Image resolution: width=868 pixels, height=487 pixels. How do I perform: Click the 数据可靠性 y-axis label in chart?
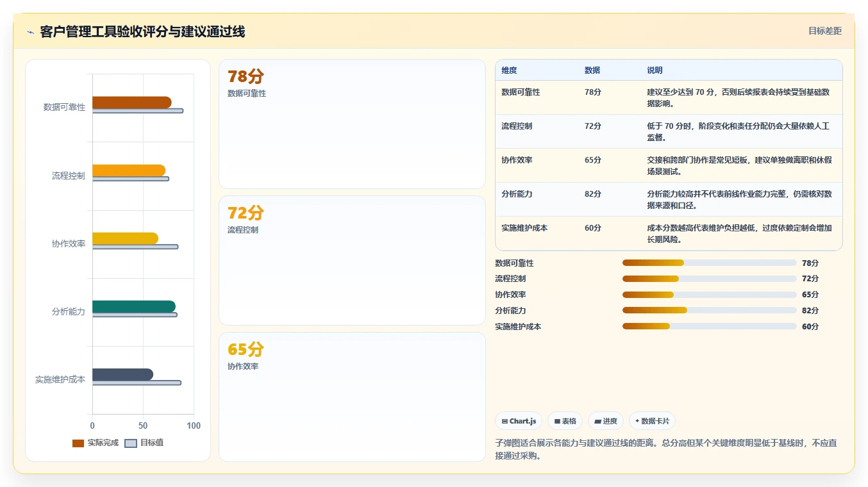tap(64, 107)
